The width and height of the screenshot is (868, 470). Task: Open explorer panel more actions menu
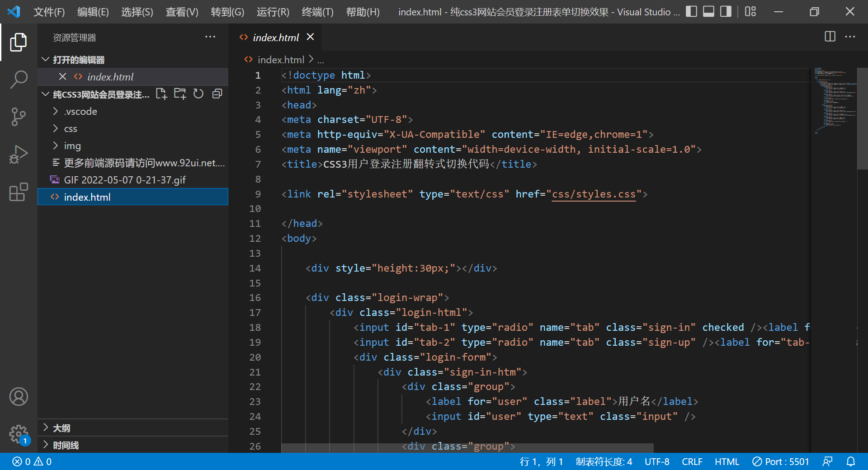[x=210, y=37]
